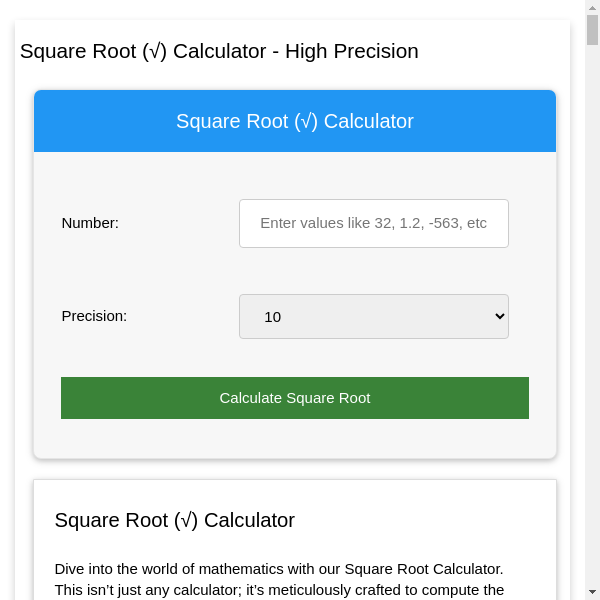Click the value 10 in Precision selector

click(272, 317)
